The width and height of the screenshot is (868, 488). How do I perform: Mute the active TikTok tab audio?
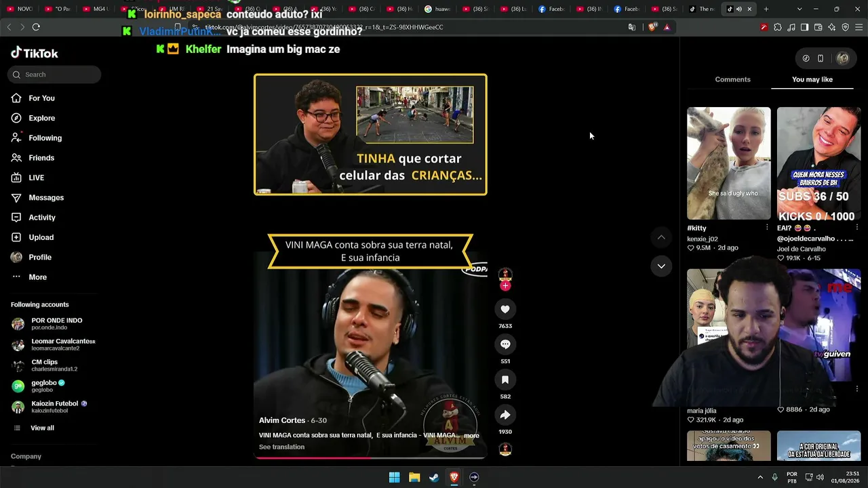739,9
